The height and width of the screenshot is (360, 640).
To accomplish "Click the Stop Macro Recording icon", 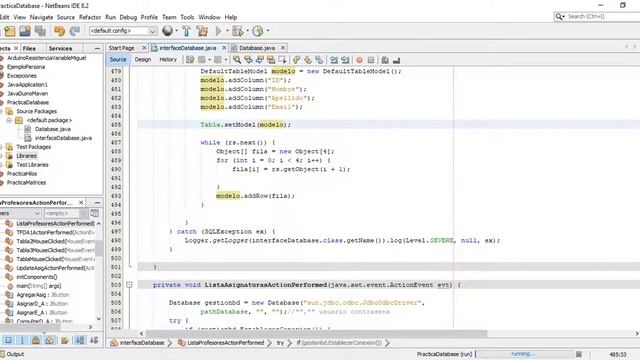I will 371,60.
